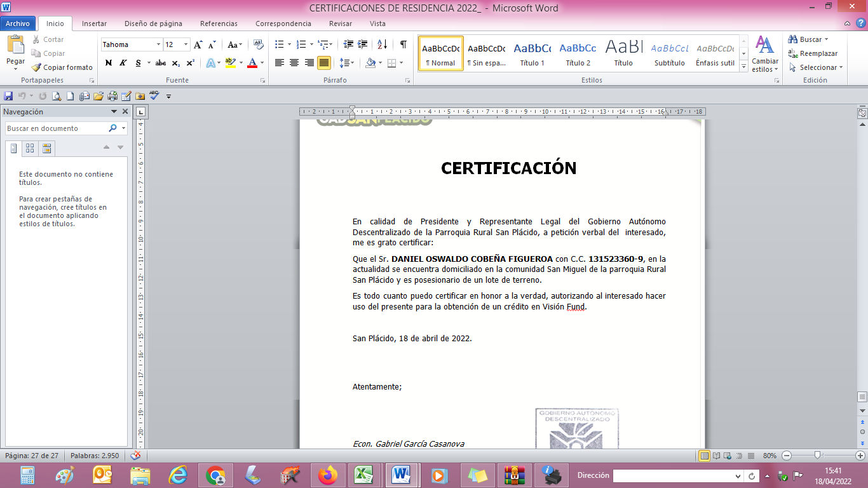Click the Save icon in quick access toolbar
Viewport: 868px width, 488px height.
pyautogui.click(x=8, y=96)
